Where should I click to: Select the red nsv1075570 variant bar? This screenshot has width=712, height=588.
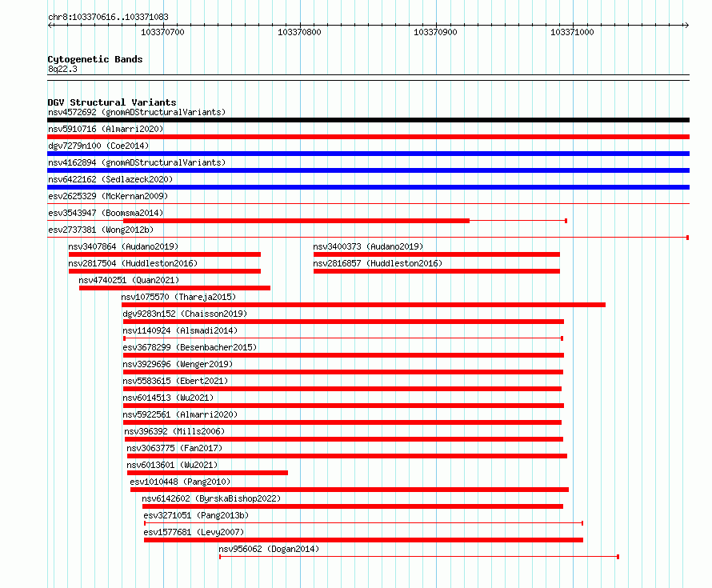364,305
